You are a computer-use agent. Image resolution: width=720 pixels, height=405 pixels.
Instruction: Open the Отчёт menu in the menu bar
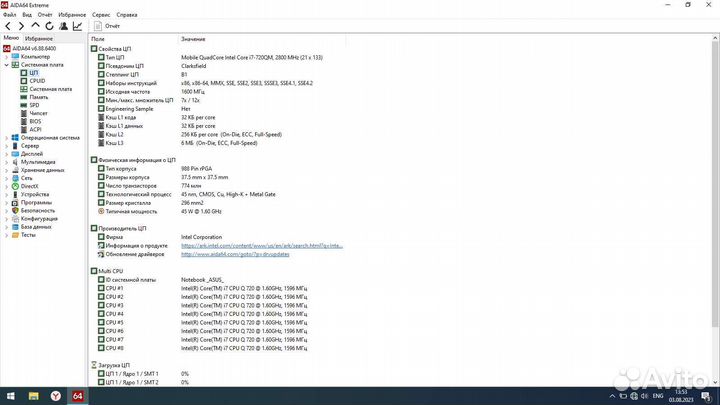pos(45,15)
